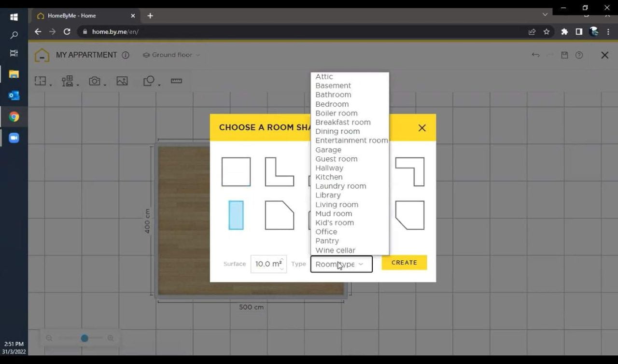Select the L-shaped room shape
This screenshot has height=364, width=618.
(x=279, y=171)
